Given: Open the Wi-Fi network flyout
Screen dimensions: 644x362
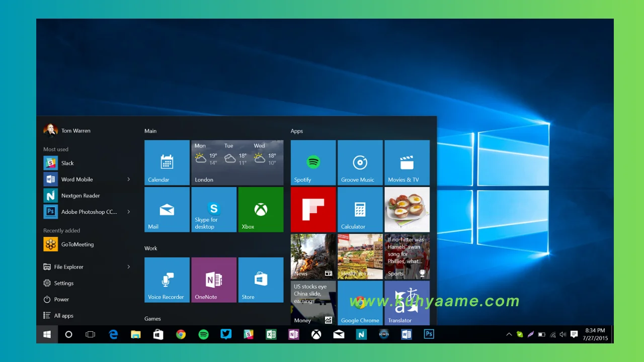Looking at the screenshot, I should click(x=553, y=334).
